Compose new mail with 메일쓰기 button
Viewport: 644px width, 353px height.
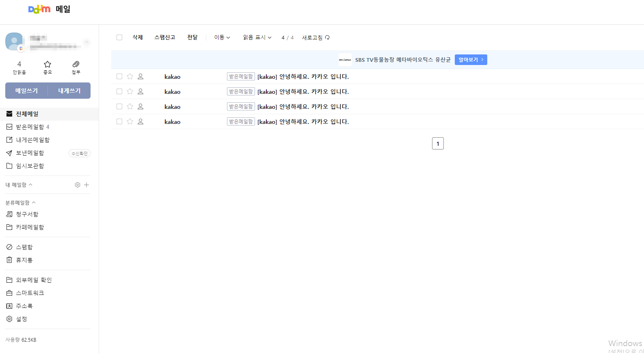[x=26, y=91]
